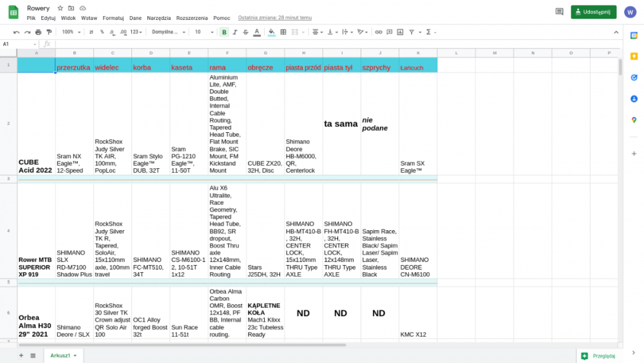Expand the font size dropdown
644x363 pixels.
click(203, 32)
